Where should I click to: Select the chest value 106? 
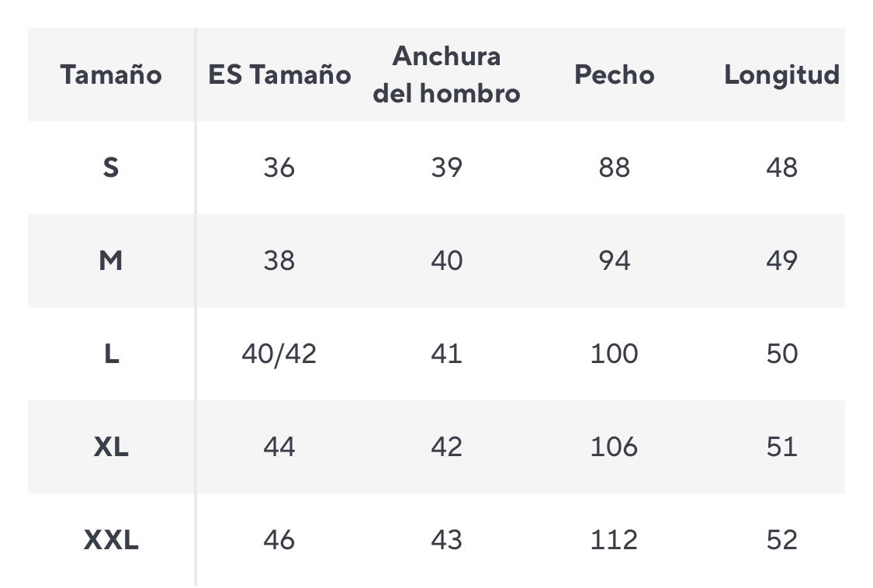click(614, 447)
